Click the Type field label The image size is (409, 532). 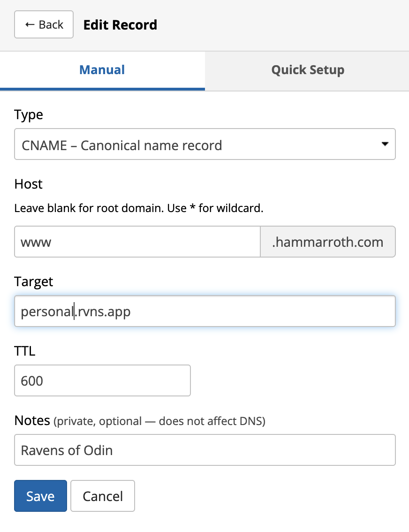[29, 115]
